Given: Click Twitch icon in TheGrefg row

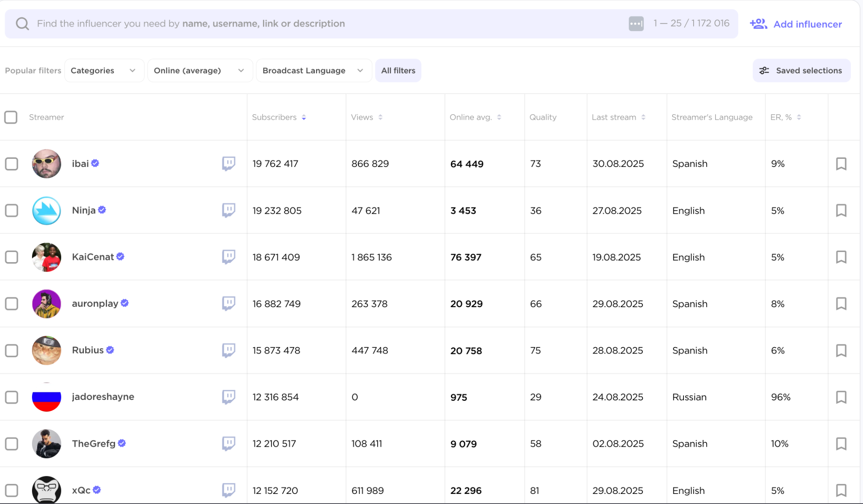Looking at the screenshot, I should [228, 443].
